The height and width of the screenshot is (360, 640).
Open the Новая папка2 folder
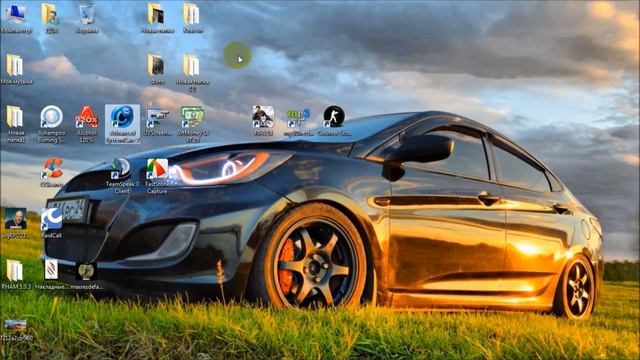coord(16,124)
